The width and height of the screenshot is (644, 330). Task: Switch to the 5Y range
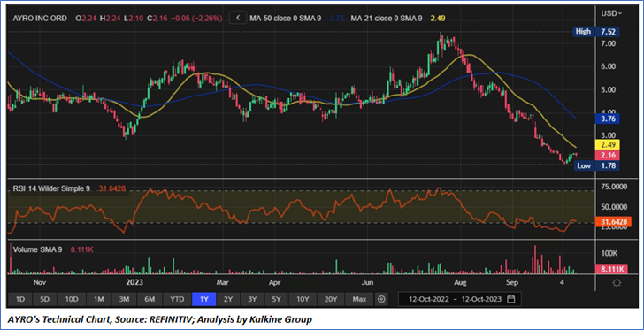[276, 299]
